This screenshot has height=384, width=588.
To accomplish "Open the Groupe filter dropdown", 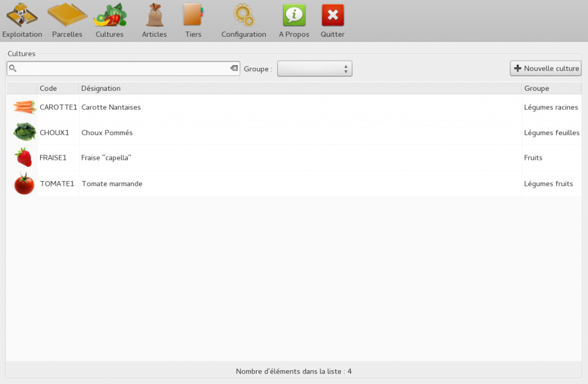I will pos(315,68).
